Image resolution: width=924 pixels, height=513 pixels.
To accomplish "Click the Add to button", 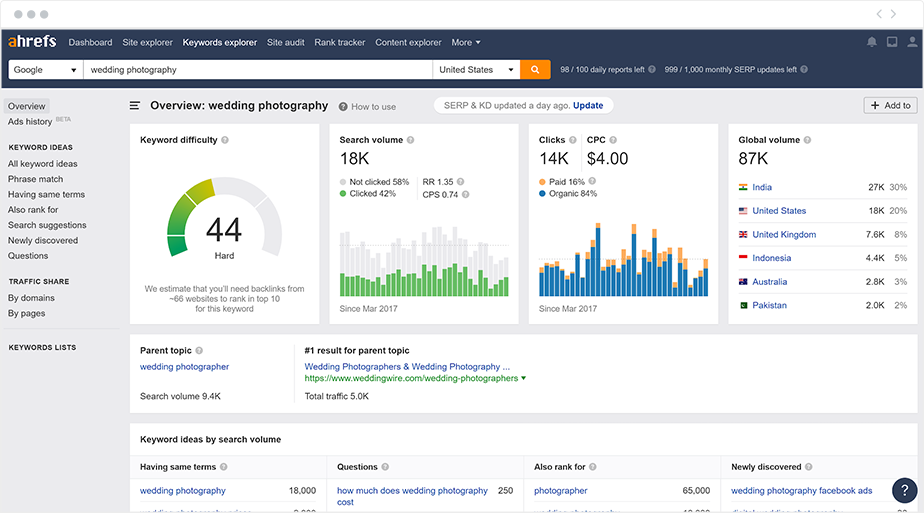I will click(x=890, y=105).
